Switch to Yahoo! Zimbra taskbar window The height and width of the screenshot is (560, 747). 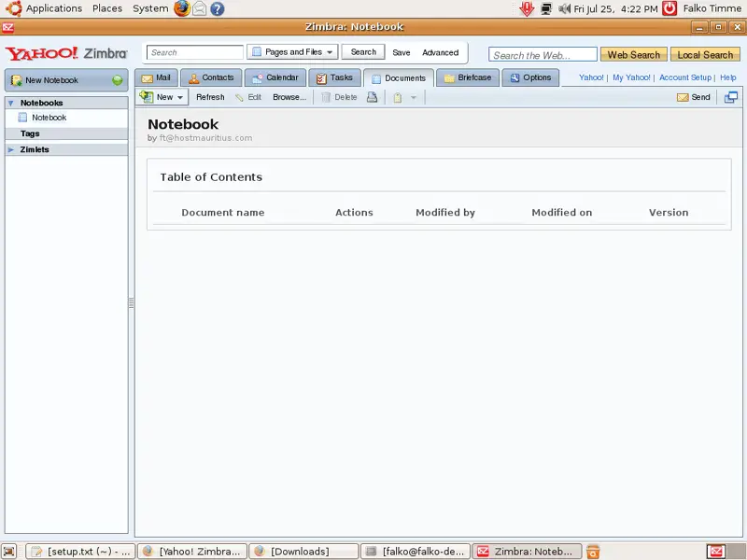[x=192, y=552]
